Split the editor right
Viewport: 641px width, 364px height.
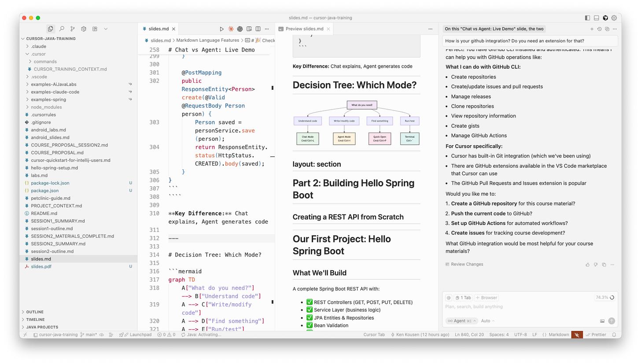click(x=258, y=29)
